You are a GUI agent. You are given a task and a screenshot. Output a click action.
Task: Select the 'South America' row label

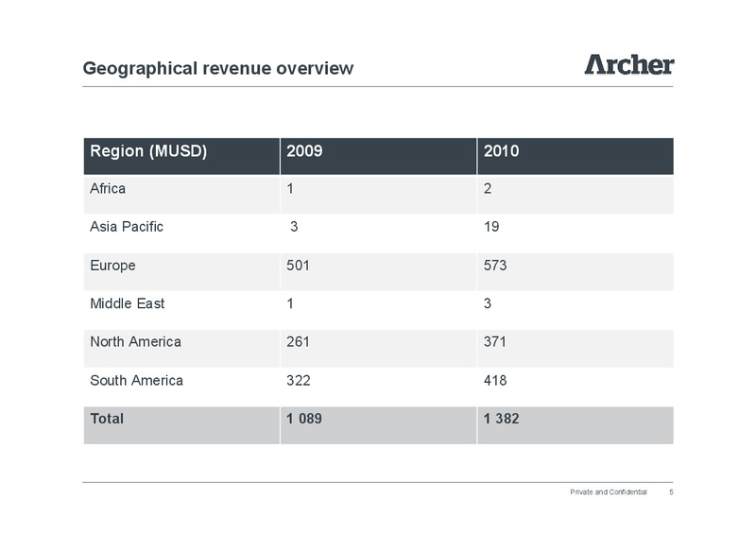[x=136, y=380]
